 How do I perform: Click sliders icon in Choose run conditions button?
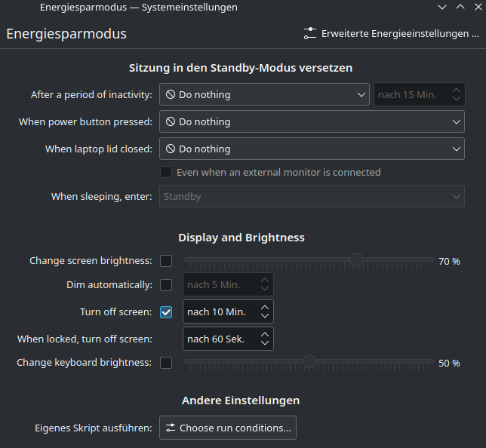point(171,428)
